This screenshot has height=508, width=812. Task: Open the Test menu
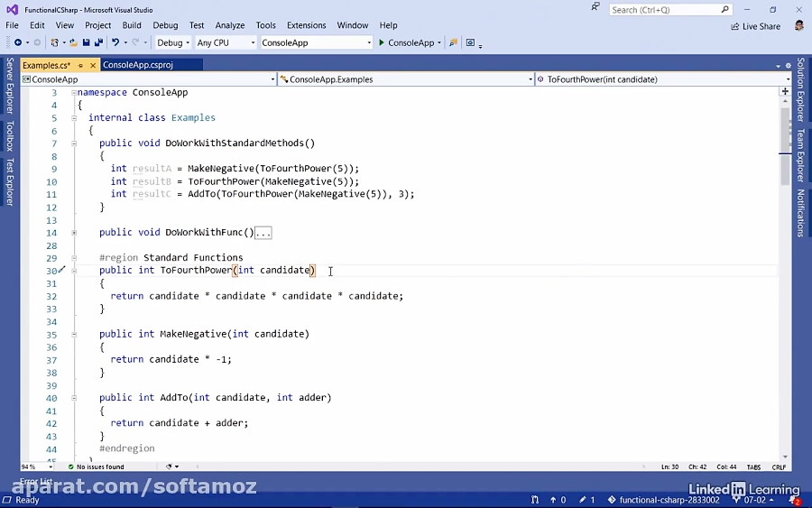pyautogui.click(x=197, y=25)
